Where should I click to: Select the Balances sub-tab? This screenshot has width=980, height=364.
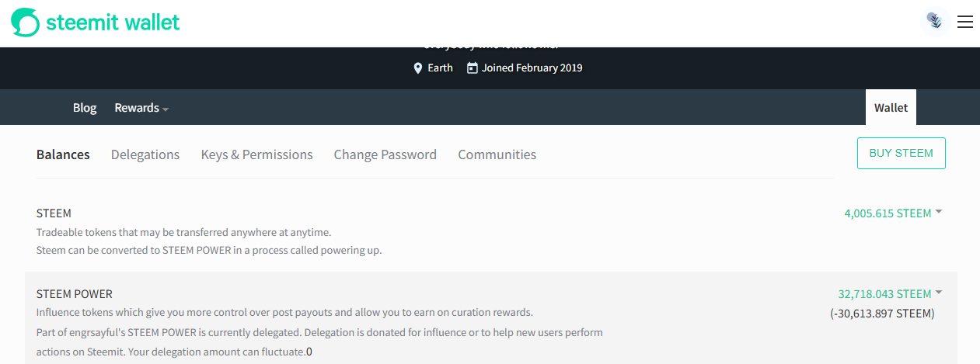tap(63, 154)
